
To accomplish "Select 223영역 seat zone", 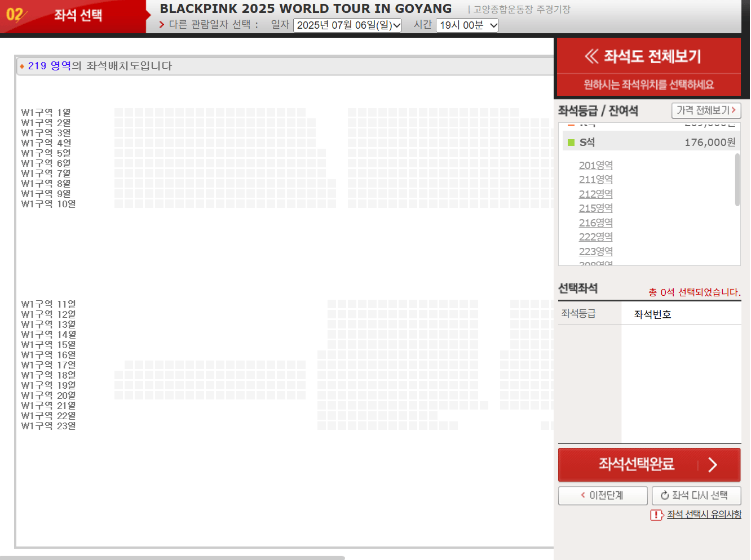I will (x=595, y=251).
